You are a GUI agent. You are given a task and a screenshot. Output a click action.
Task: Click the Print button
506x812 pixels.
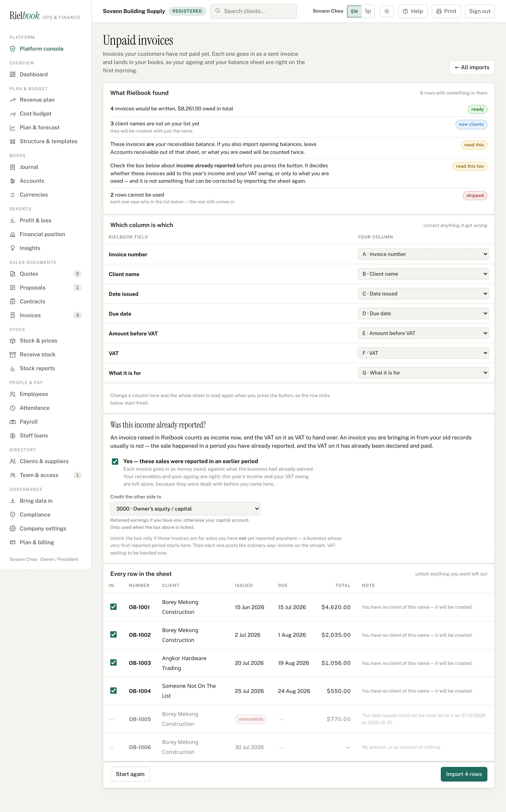446,11
